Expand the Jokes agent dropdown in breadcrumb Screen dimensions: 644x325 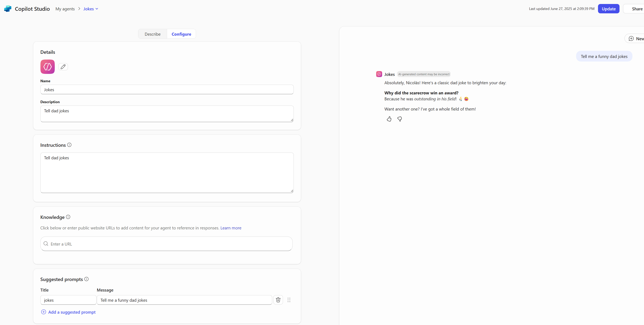coord(97,9)
